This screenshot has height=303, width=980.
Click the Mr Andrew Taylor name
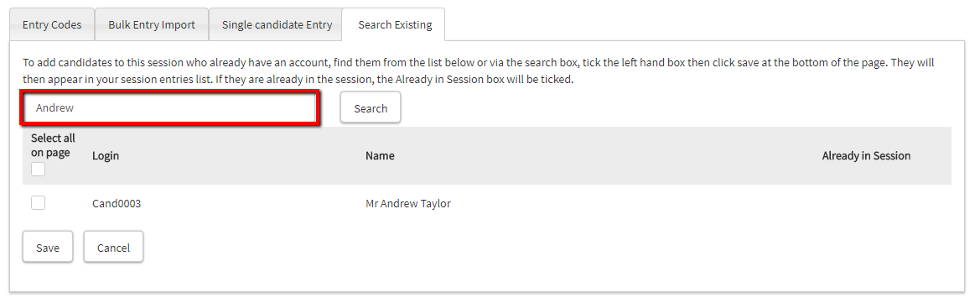point(408,203)
